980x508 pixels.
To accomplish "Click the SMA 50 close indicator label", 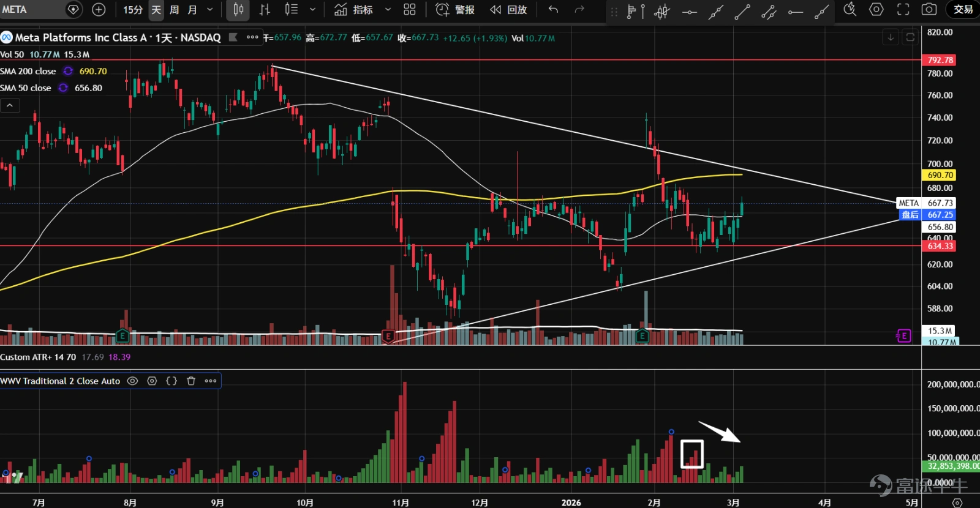I will point(26,88).
